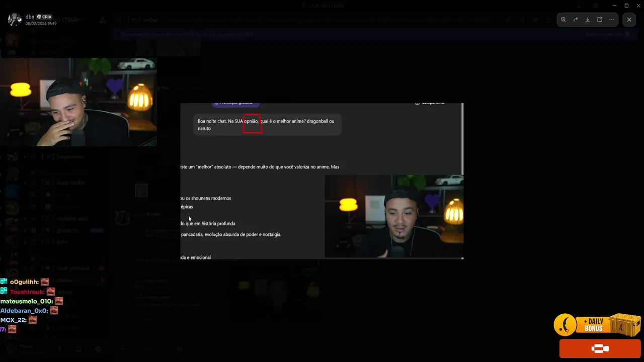Click the inset webcam inside the image
Viewport: 644px width, 362px height.
coord(394,216)
